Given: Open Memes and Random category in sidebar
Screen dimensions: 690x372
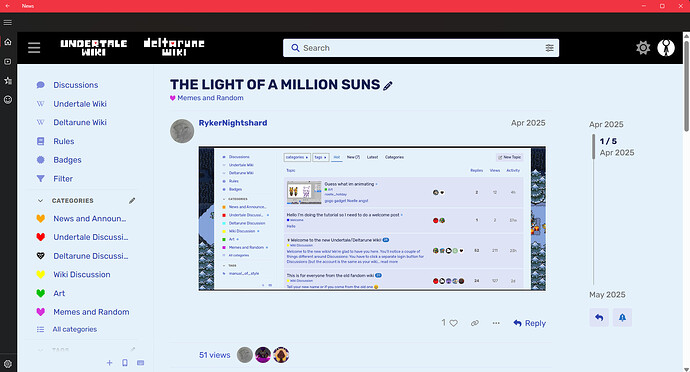Looking at the screenshot, I should [x=91, y=312].
